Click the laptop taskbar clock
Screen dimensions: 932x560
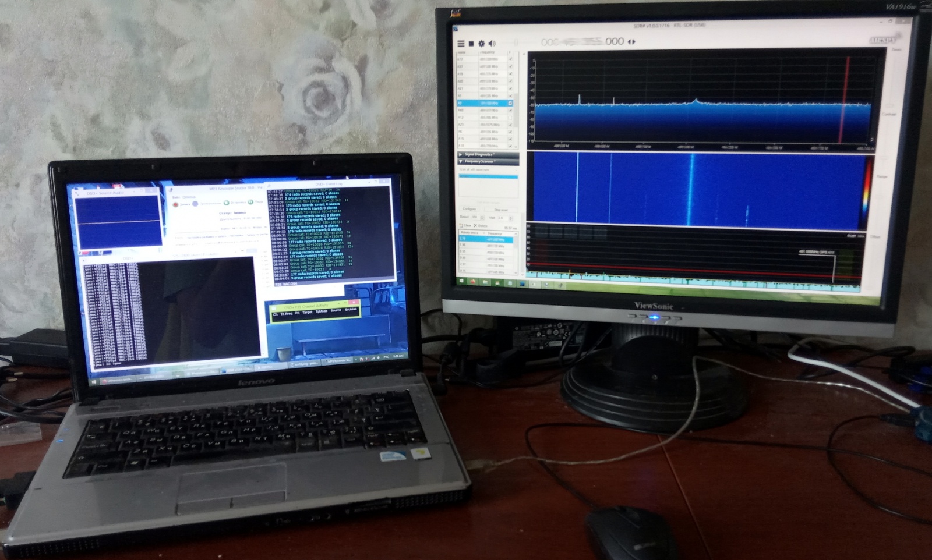click(398, 356)
